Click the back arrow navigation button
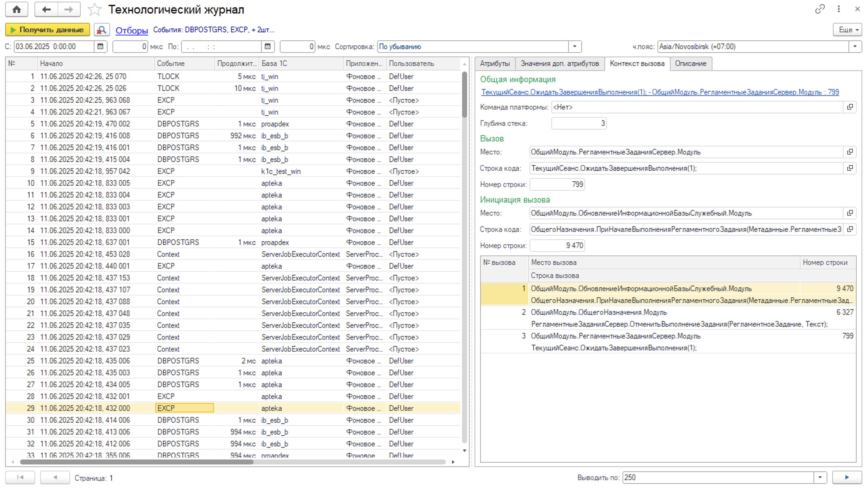 pos(46,9)
